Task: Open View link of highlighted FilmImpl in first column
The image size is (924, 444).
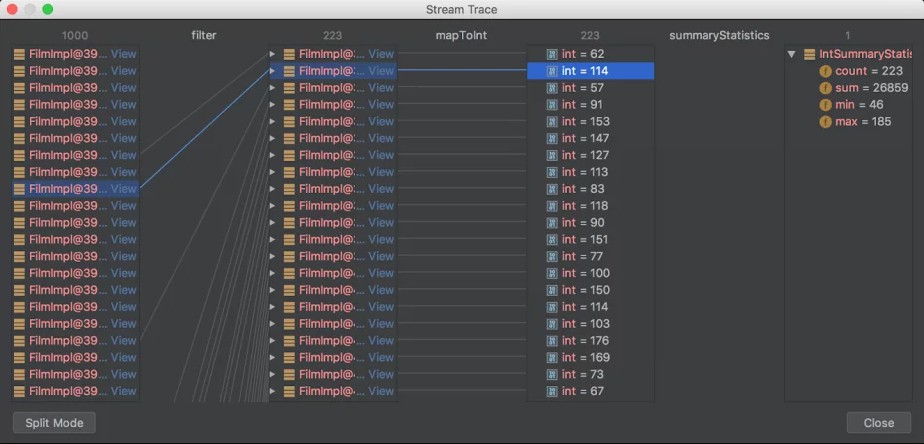Action: click(124, 189)
